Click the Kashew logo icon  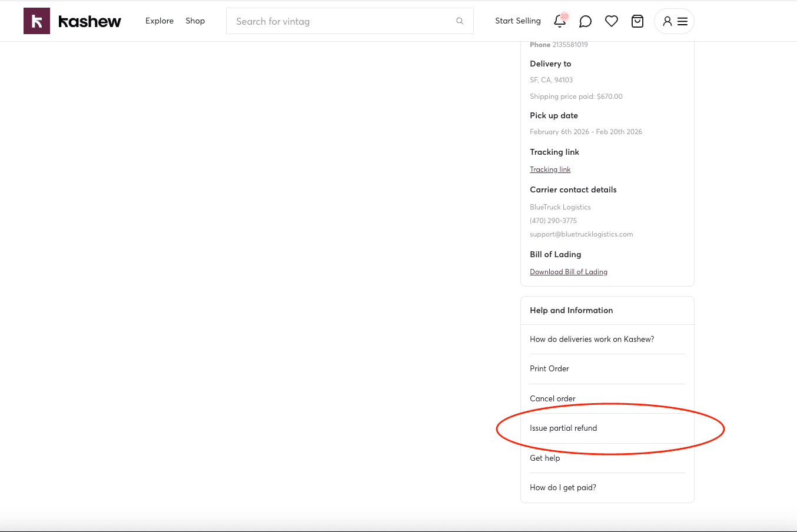(x=36, y=21)
